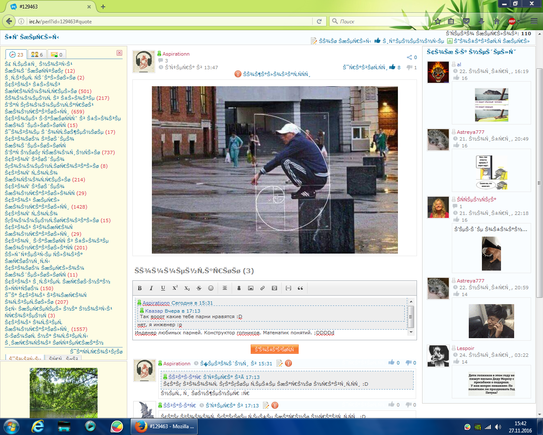Click the page vertical scrollbar
The image size is (543, 435).
click(539, 182)
